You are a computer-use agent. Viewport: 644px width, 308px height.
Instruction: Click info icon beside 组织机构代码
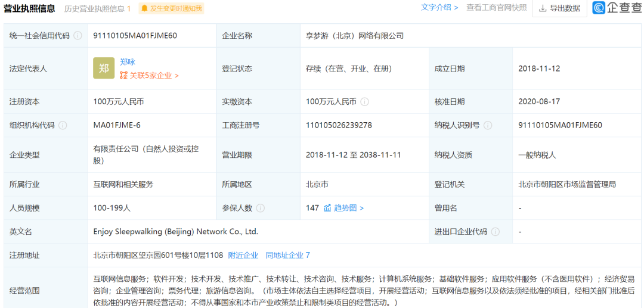pos(63,126)
